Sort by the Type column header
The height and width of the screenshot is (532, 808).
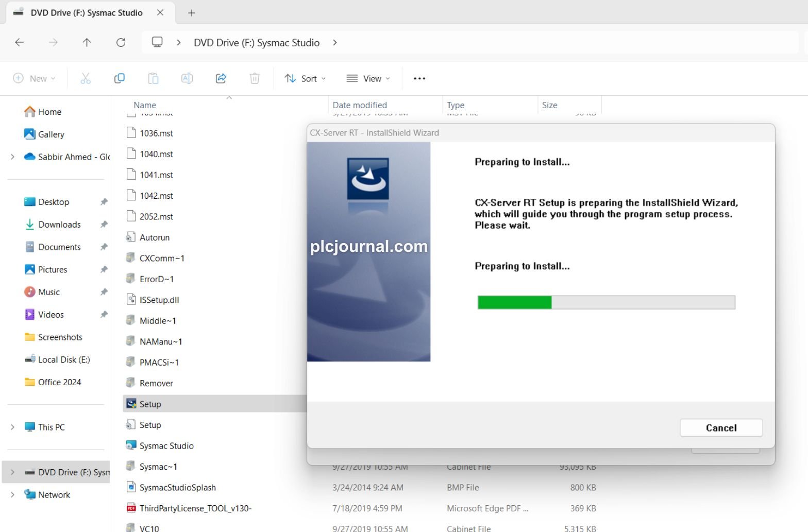point(456,105)
